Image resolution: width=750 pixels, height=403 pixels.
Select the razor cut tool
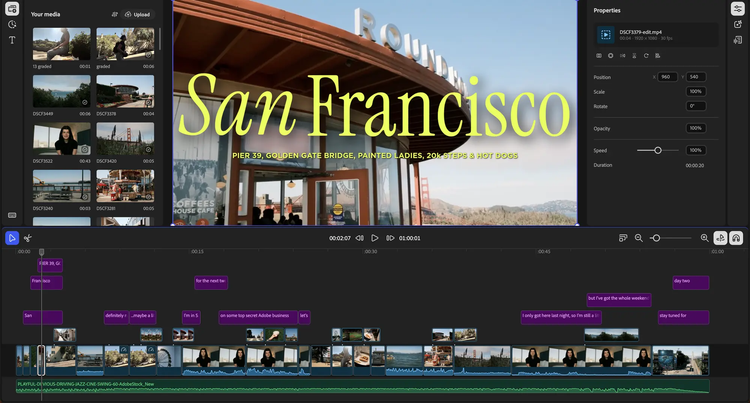(x=28, y=238)
